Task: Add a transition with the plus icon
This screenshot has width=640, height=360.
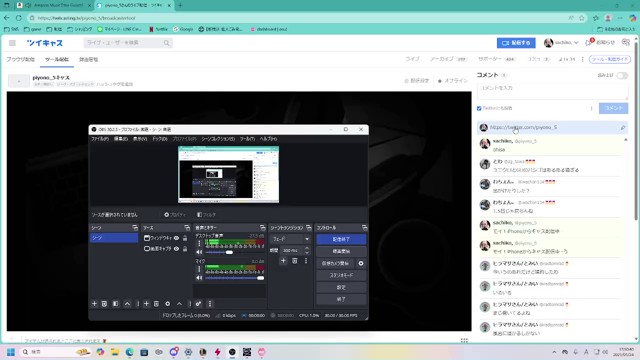Action: point(283,261)
